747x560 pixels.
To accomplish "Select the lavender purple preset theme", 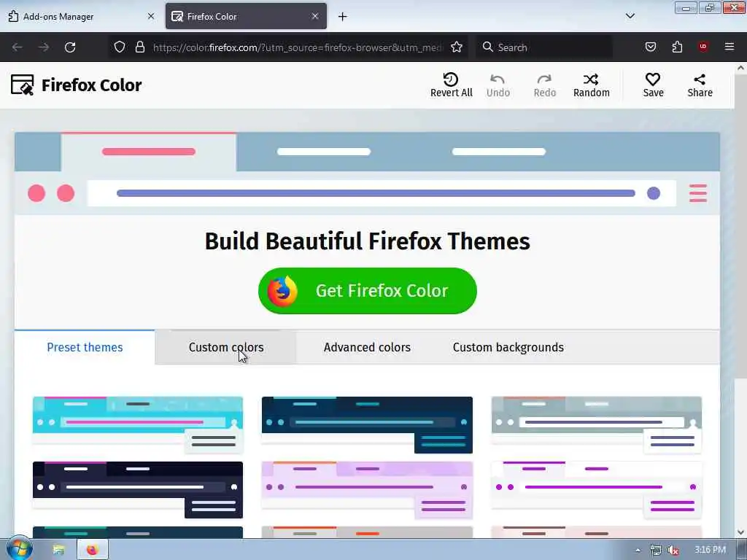I will [x=367, y=489].
